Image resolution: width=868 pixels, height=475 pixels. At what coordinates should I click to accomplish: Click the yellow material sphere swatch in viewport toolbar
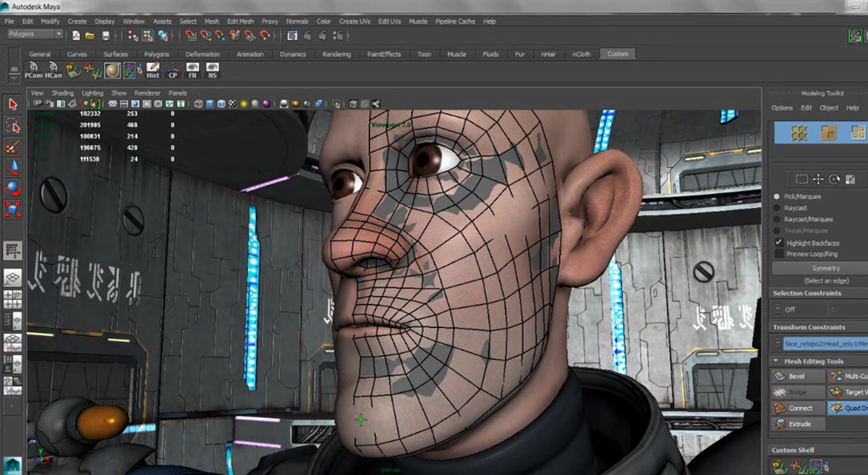click(244, 103)
